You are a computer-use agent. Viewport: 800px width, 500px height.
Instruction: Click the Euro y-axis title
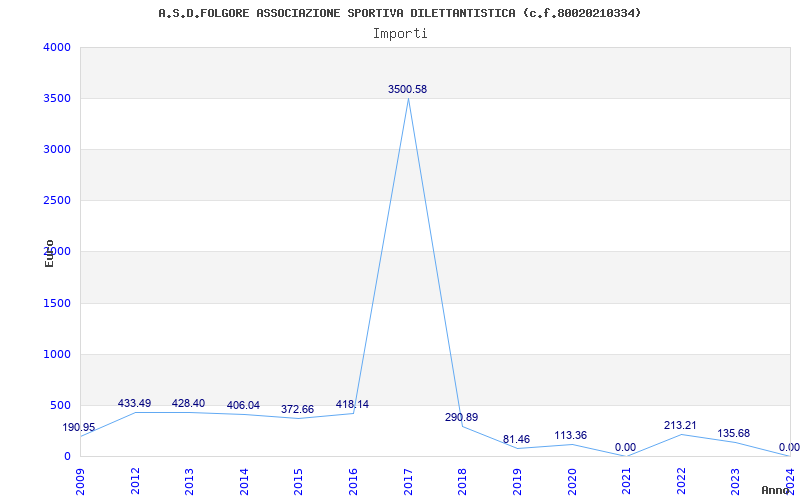pos(49,254)
